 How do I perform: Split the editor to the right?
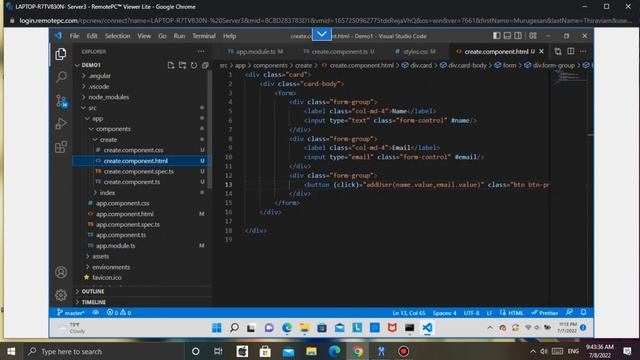click(571, 51)
